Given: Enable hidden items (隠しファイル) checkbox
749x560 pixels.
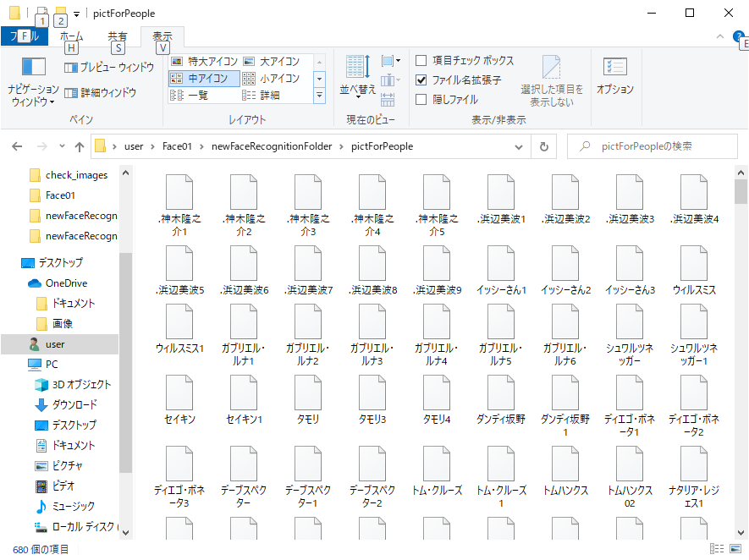Looking at the screenshot, I should 421,100.
